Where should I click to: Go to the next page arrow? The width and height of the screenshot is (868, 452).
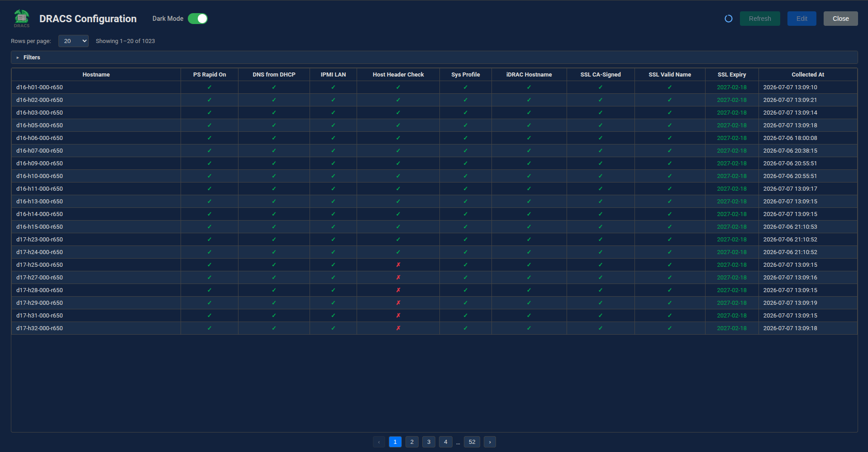pos(490,442)
